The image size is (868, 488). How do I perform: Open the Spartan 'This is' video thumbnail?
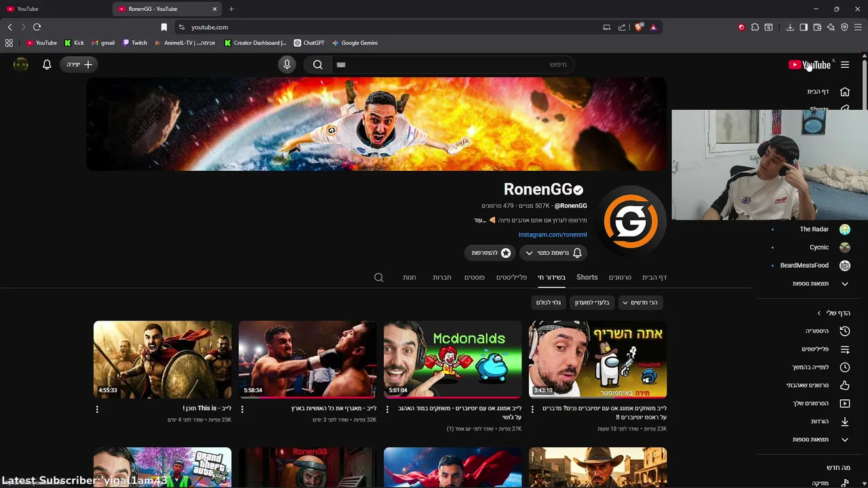pos(162,359)
